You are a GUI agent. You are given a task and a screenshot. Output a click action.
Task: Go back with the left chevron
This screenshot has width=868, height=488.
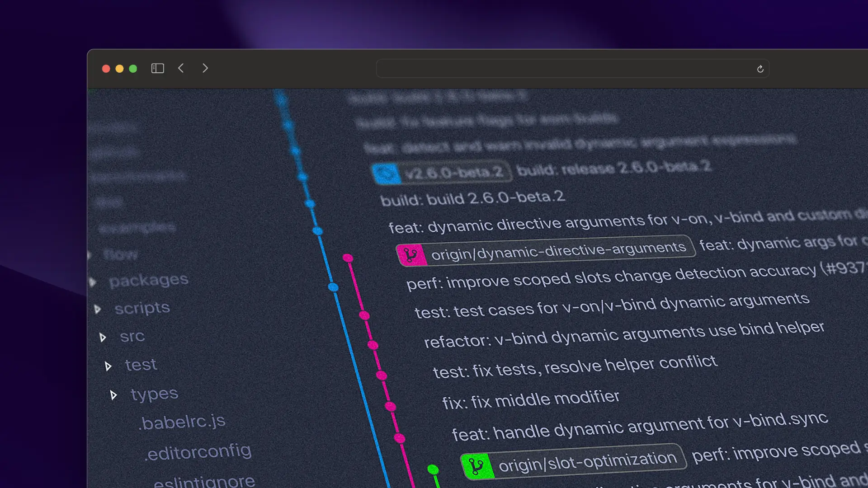pos(181,68)
